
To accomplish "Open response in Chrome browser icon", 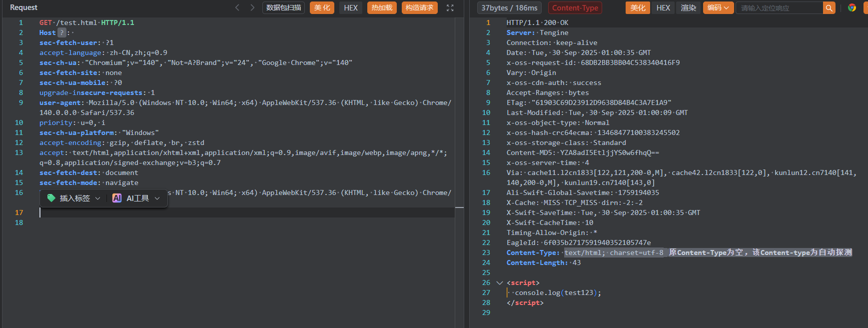I will tap(852, 8).
